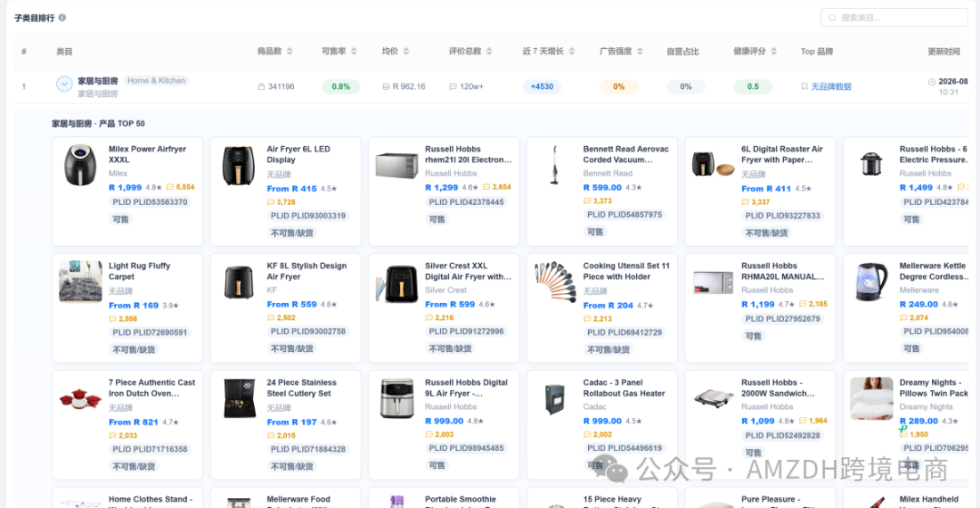Open 7 Piece Cast Iron Dutch Oven image
This screenshot has height=508, width=980.
point(81,398)
